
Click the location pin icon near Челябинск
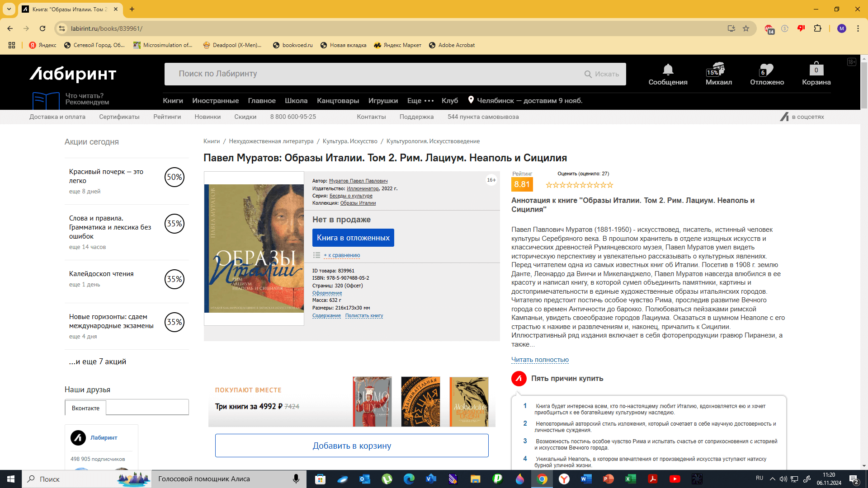pyautogui.click(x=471, y=100)
